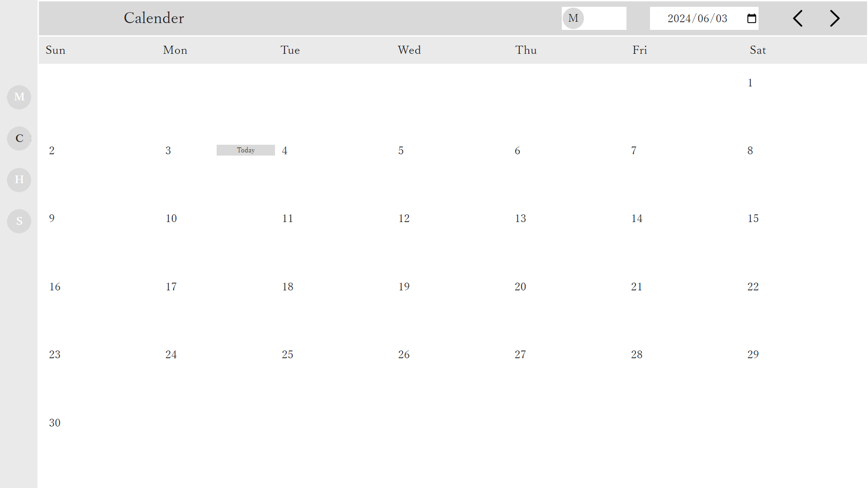Select day 3 on the calendar

[x=168, y=151]
